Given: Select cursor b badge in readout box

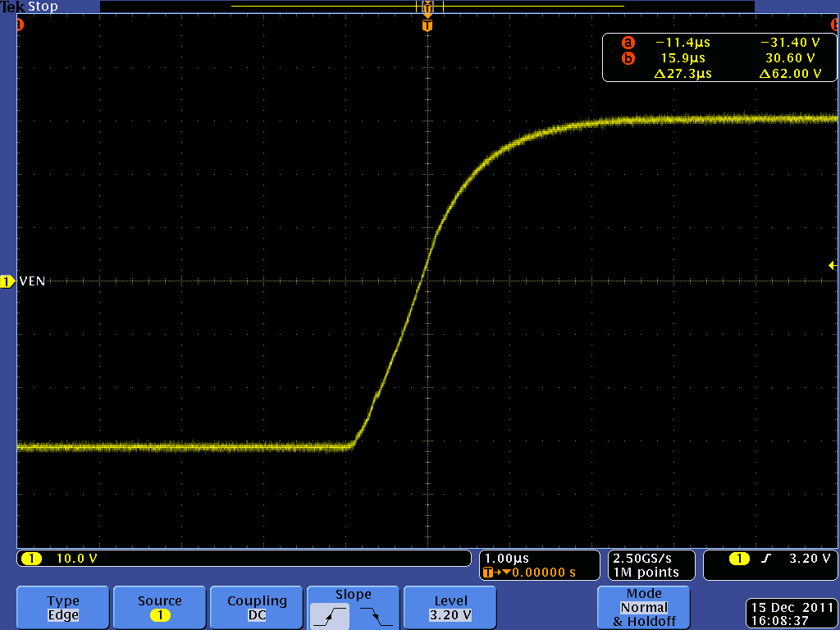Looking at the screenshot, I should (628, 58).
